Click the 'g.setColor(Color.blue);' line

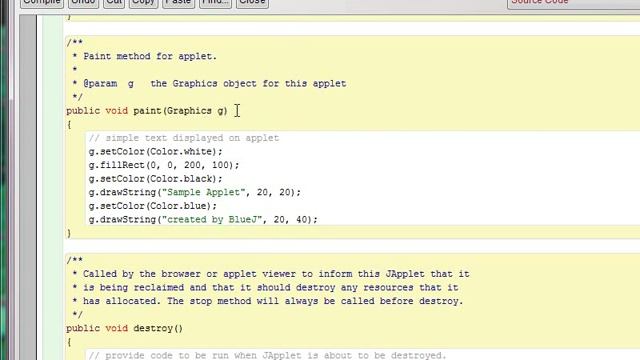(153, 206)
